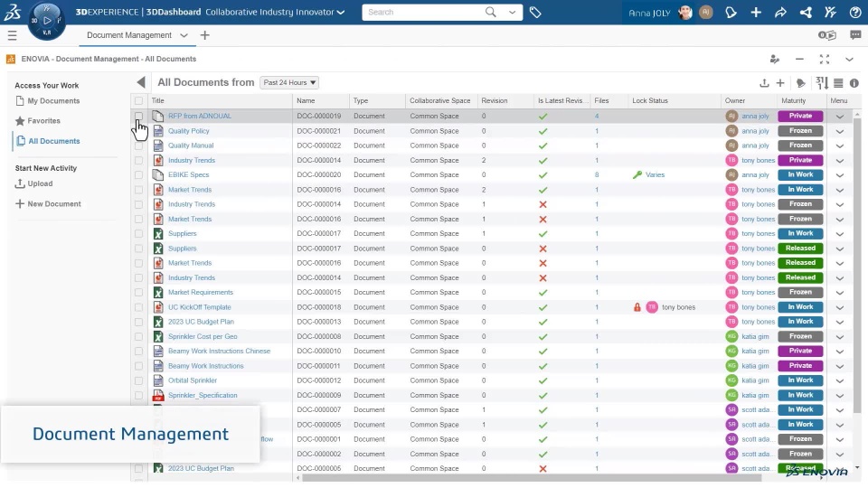Click Anna Joly profile picture
Viewport: 868px width, 488px height.
[x=685, y=12]
